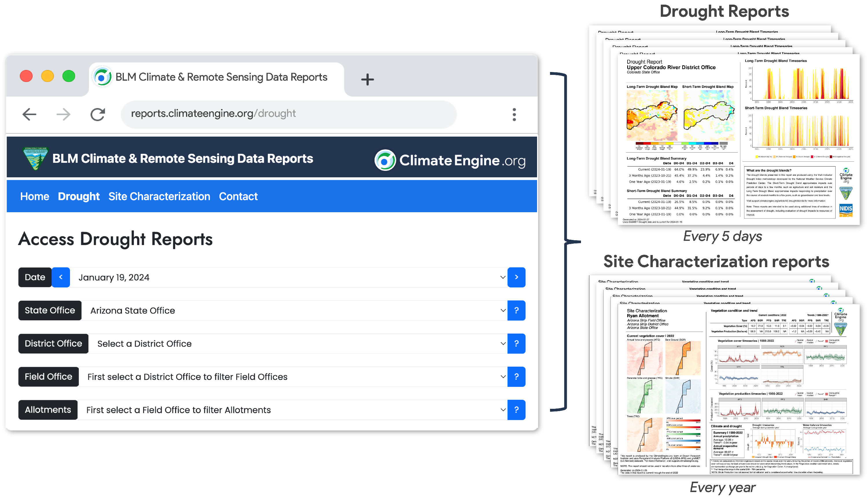Open browser three-dot menu

[514, 114]
